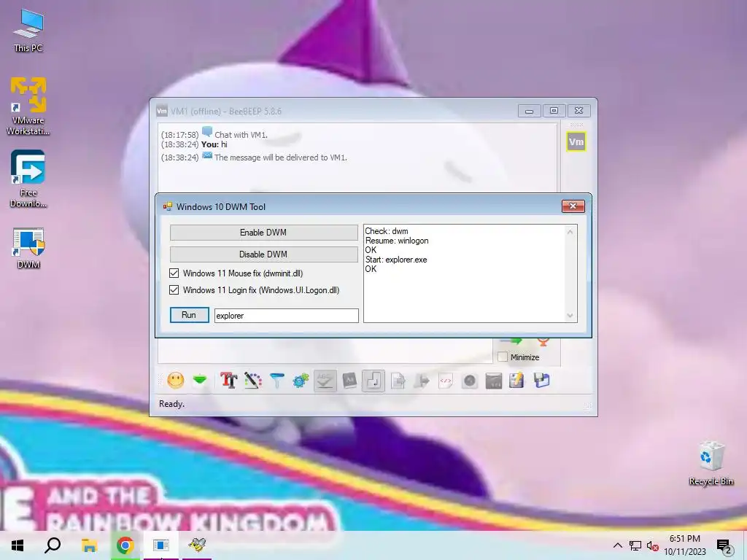Click the taskbar clock showing 6:51 PM
This screenshot has width=747, height=560.
[684, 545]
